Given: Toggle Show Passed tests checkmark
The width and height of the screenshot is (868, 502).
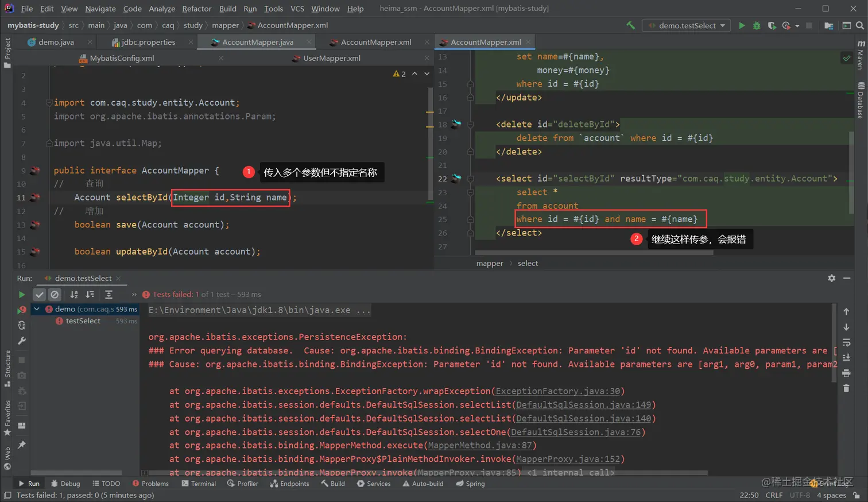Looking at the screenshot, I should 40,295.
